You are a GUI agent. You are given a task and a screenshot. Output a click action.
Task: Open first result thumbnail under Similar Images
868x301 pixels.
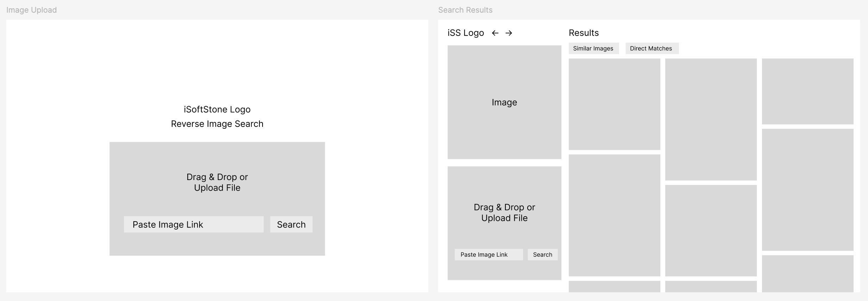(x=615, y=104)
